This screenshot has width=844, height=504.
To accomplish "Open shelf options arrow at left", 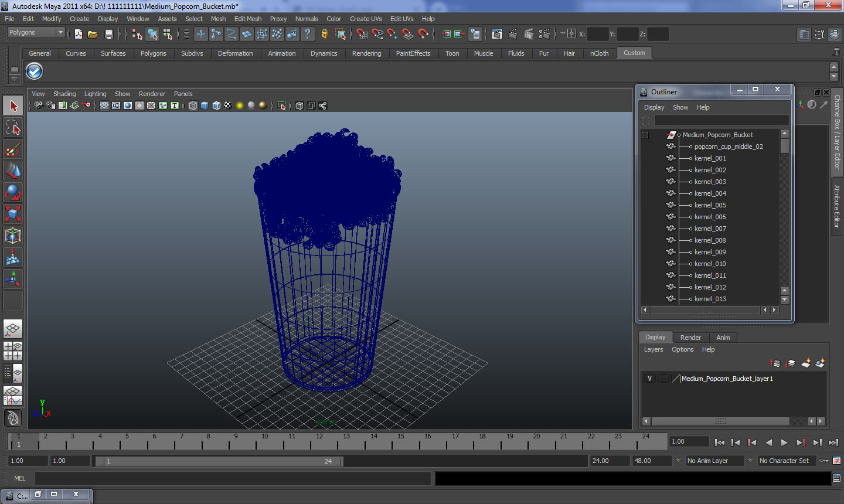I will click(x=15, y=79).
